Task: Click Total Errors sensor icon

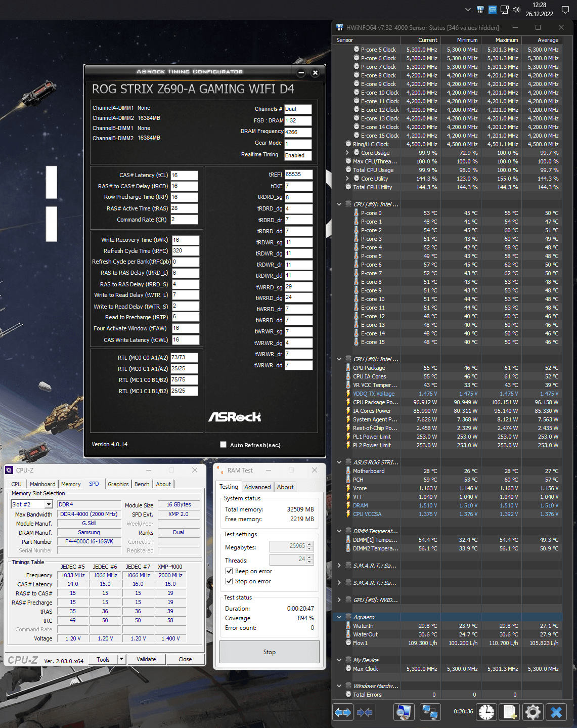Action: point(348,695)
